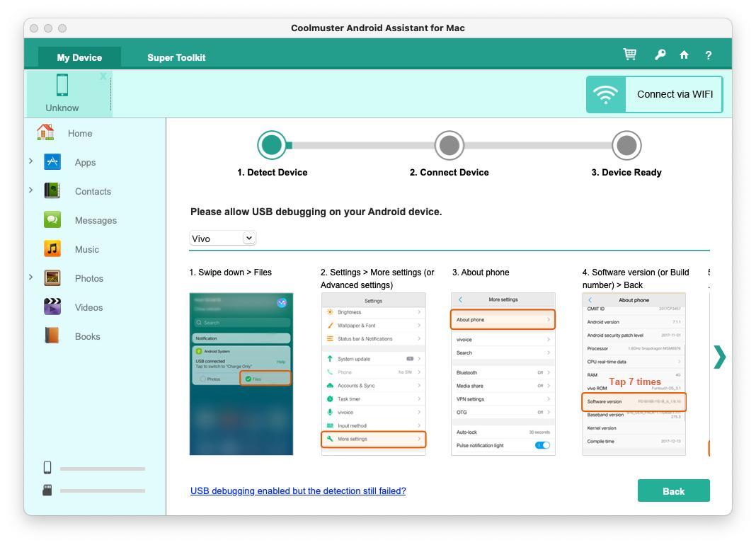Viewport: 756px width, 545px height.
Task: Open the Vivo device brand dropdown
Action: point(222,239)
